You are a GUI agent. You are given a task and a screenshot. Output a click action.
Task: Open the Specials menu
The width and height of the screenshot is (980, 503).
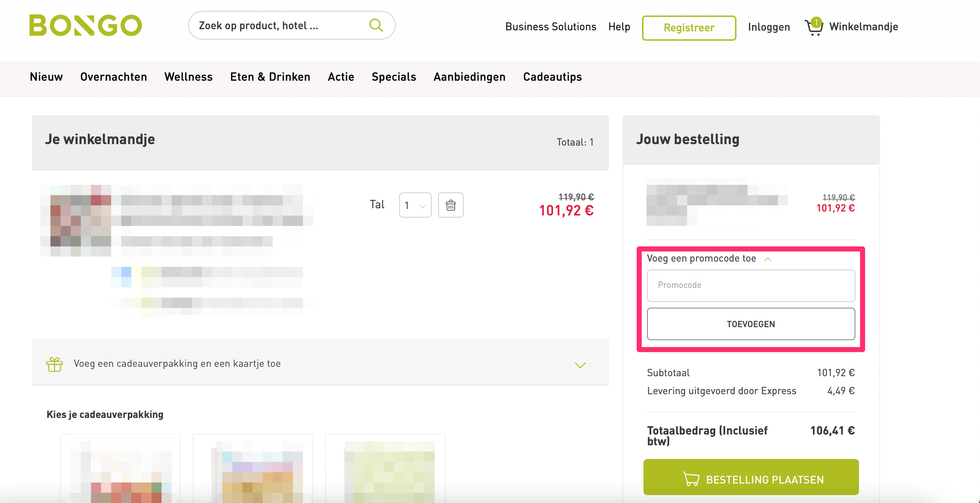394,77
